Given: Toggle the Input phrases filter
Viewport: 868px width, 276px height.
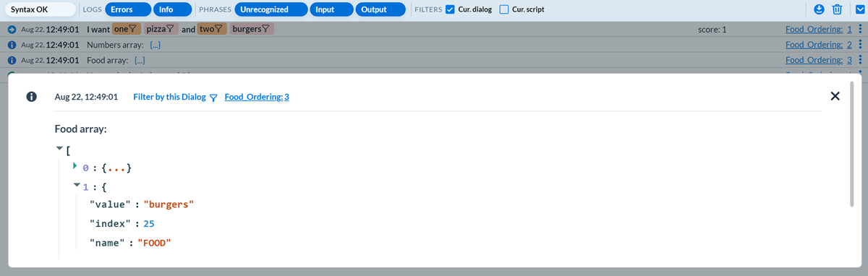Looking at the screenshot, I should [x=331, y=9].
